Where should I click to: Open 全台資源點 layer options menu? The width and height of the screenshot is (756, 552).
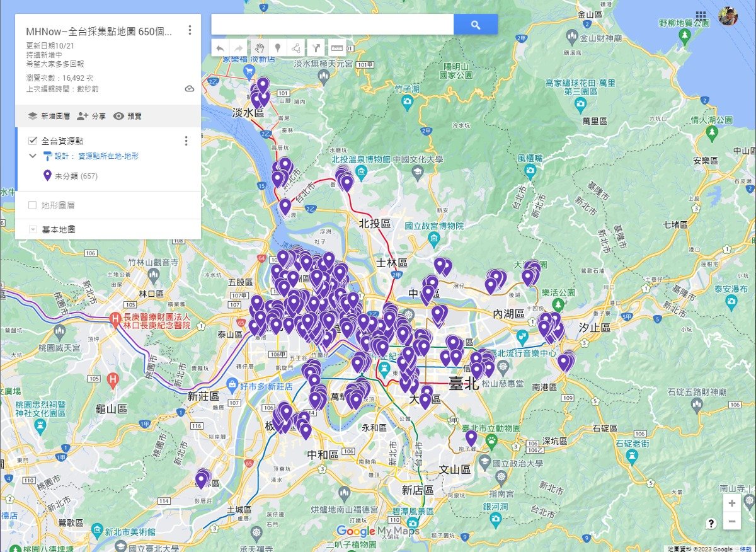[186, 141]
